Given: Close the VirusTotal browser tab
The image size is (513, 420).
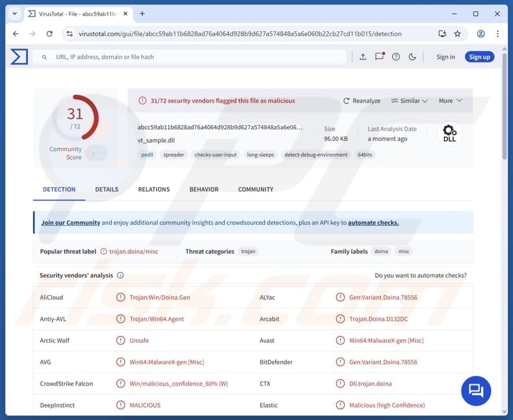Looking at the screenshot, I should 125,14.
